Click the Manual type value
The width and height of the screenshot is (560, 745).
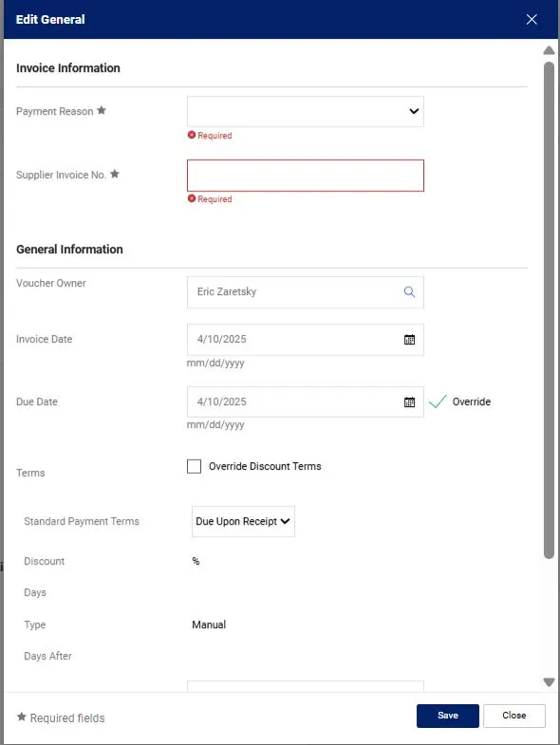[209, 624]
